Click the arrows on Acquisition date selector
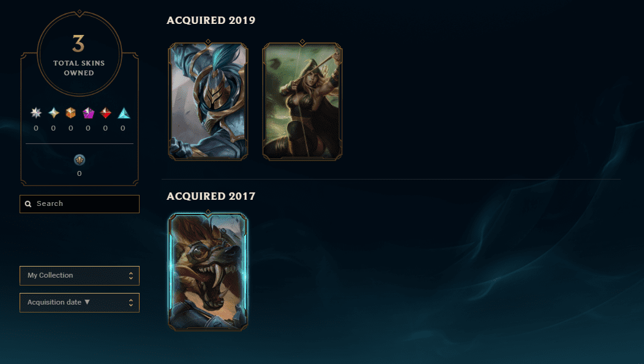 [130, 303]
